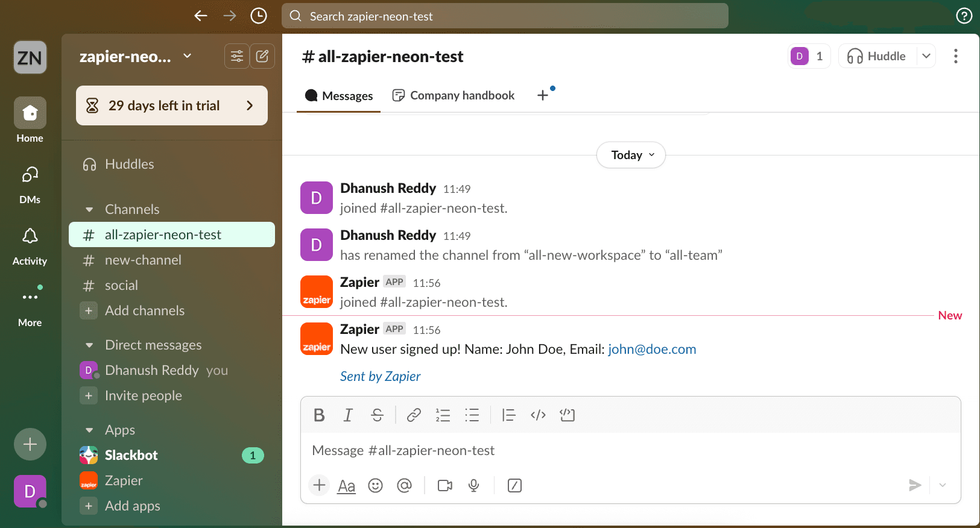This screenshot has width=980, height=528.
Task: Open the new-channel channel
Action: tap(143, 260)
